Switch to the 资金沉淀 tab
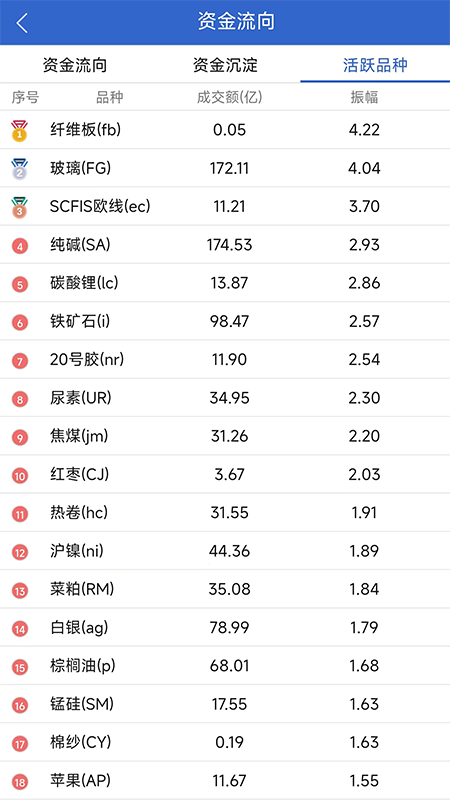This screenshot has width=450, height=800. point(225,65)
